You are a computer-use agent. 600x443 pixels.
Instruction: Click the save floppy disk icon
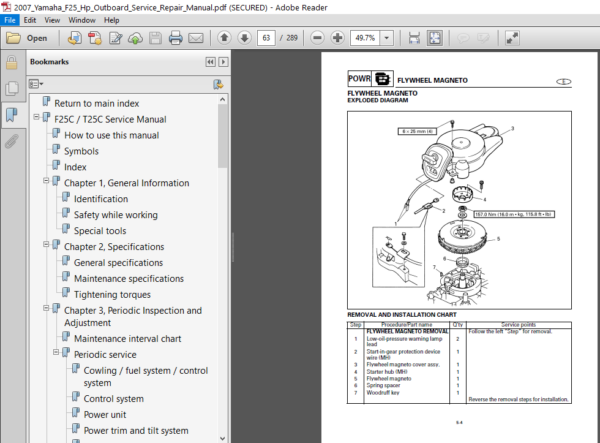pos(155,38)
